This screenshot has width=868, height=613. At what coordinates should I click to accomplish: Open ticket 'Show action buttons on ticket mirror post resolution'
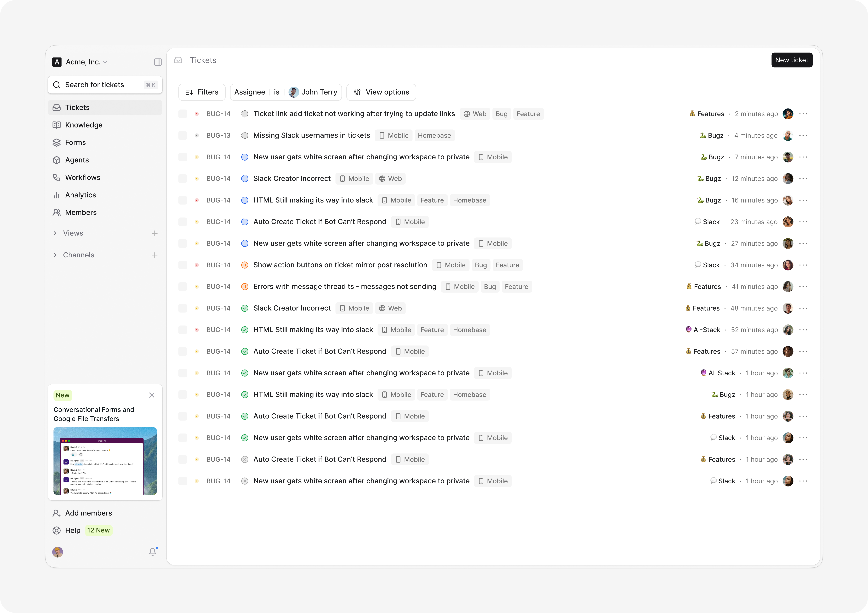pos(340,265)
